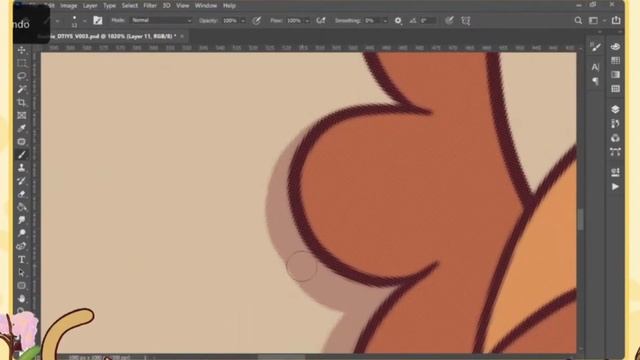
Task: Enable airbrush-style build-up
Action: click(321, 20)
